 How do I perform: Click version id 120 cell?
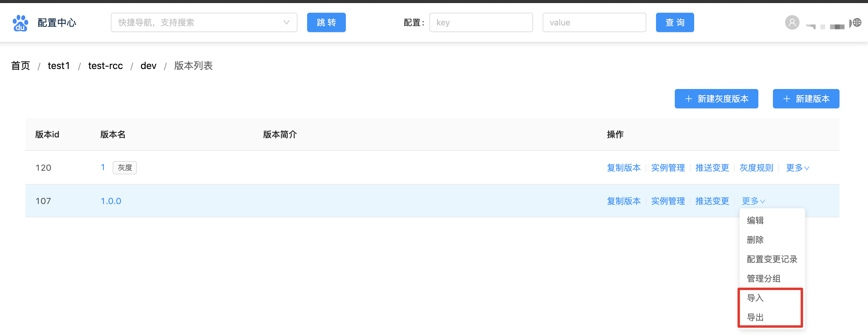pyautogui.click(x=44, y=168)
